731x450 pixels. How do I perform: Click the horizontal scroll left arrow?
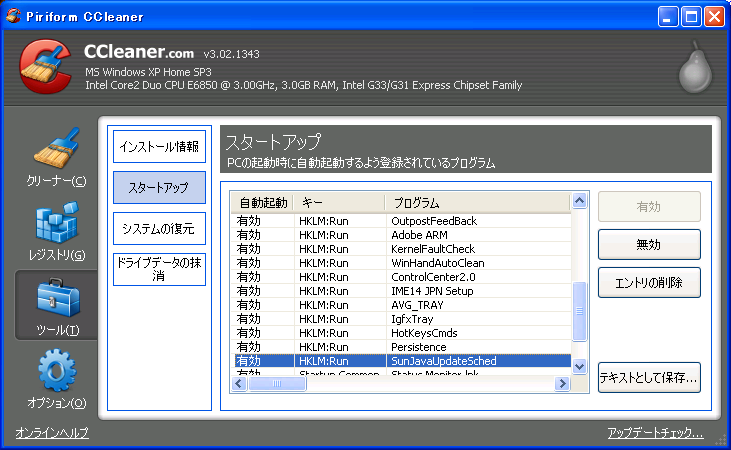(x=239, y=384)
